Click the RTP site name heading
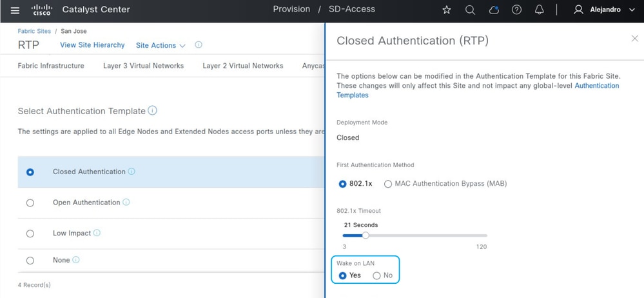This screenshot has width=644, height=298. [x=28, y=45]
